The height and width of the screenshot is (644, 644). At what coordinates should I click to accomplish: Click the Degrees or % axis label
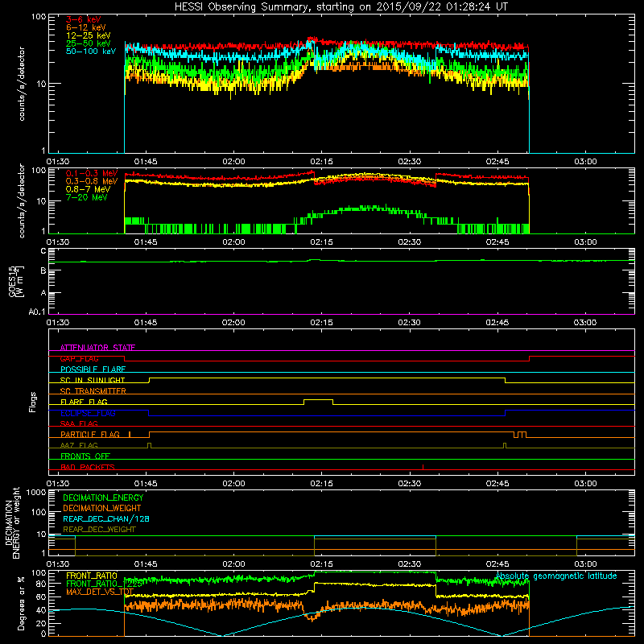21,603
